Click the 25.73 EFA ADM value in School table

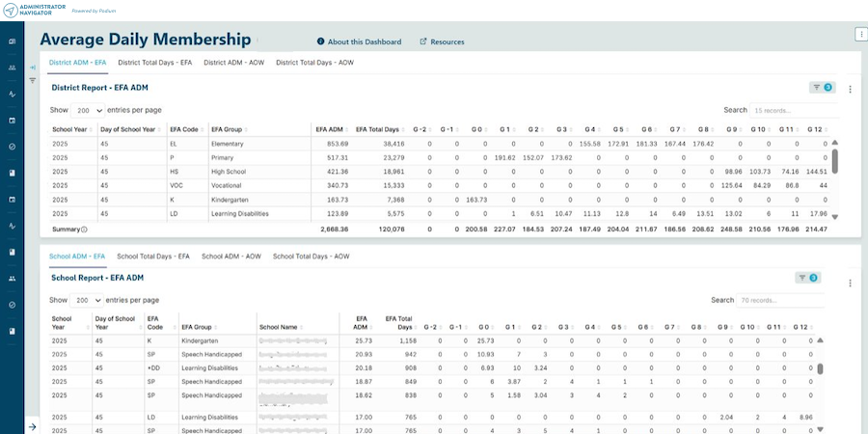(363, 341)
